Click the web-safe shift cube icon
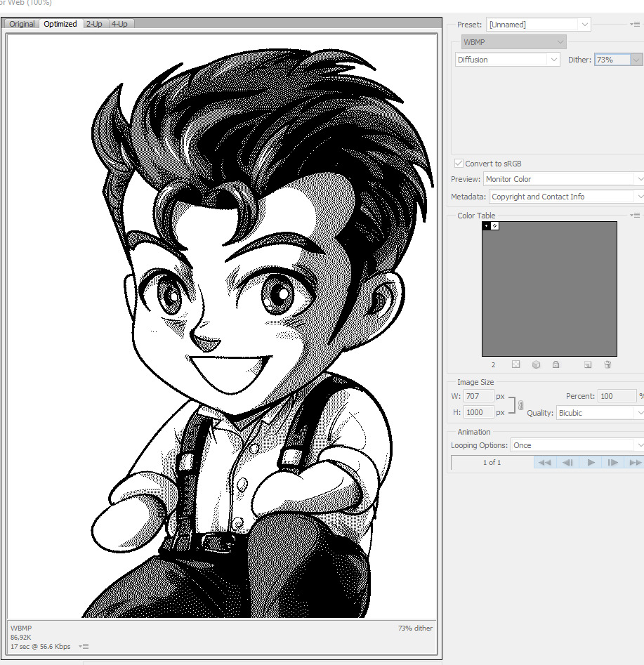The image size is (644, 665). pos(537,364)
